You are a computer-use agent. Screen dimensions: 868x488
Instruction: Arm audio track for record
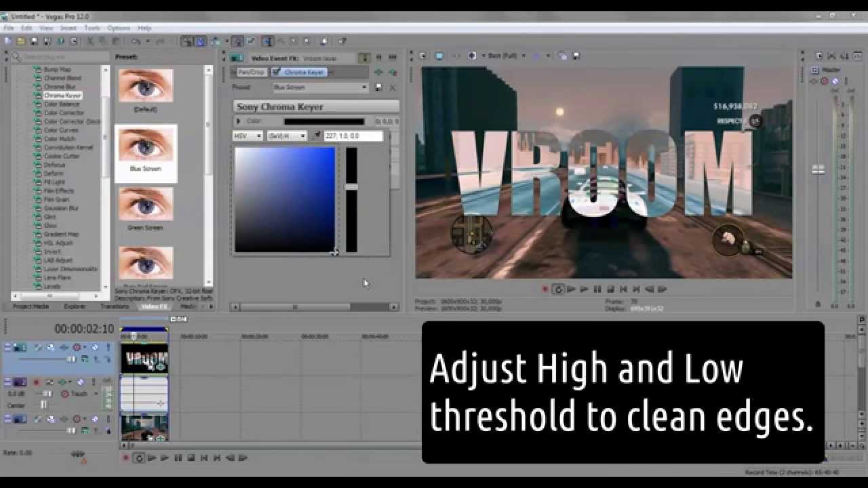[x=37, y=382]
